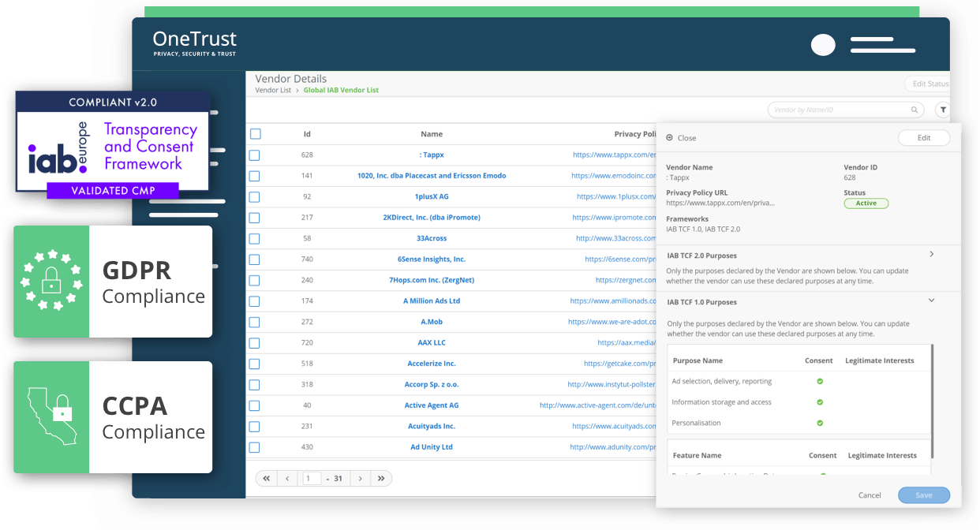Open the A.Mob vendor link
Screen dimensions: 980x530
432,322
